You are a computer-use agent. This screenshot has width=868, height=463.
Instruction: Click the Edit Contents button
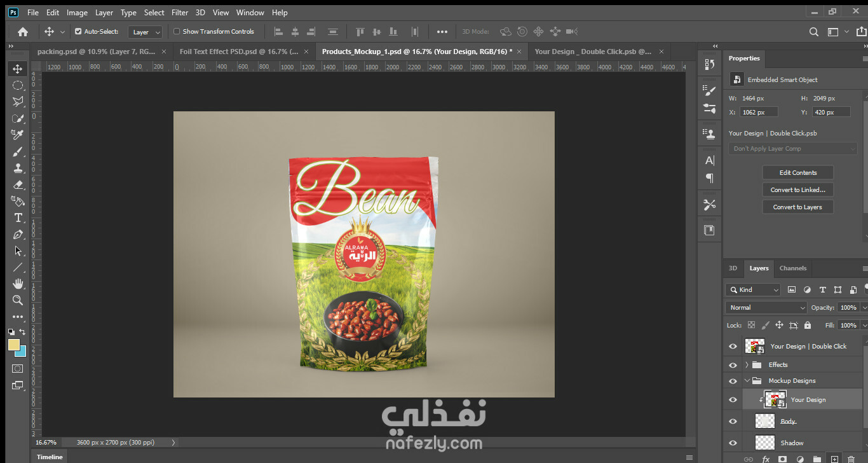pos(798,173)
